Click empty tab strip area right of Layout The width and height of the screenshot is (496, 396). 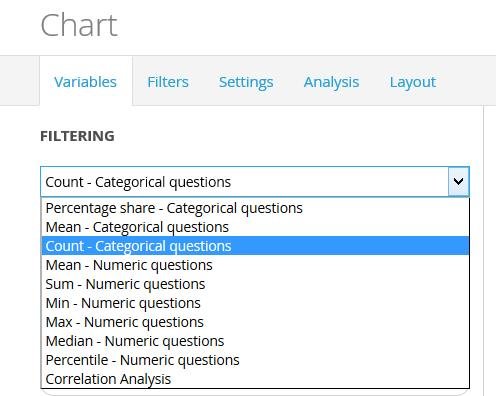point(470,81)
